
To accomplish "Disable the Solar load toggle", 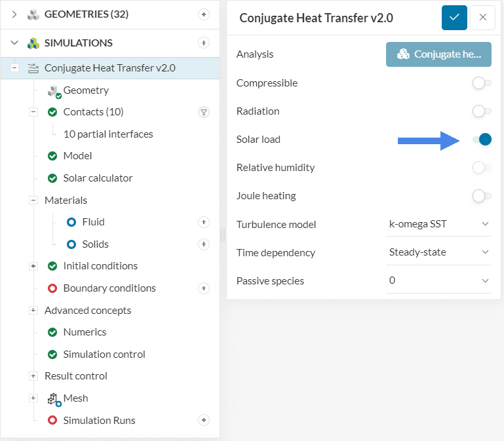I will (482, 140).
